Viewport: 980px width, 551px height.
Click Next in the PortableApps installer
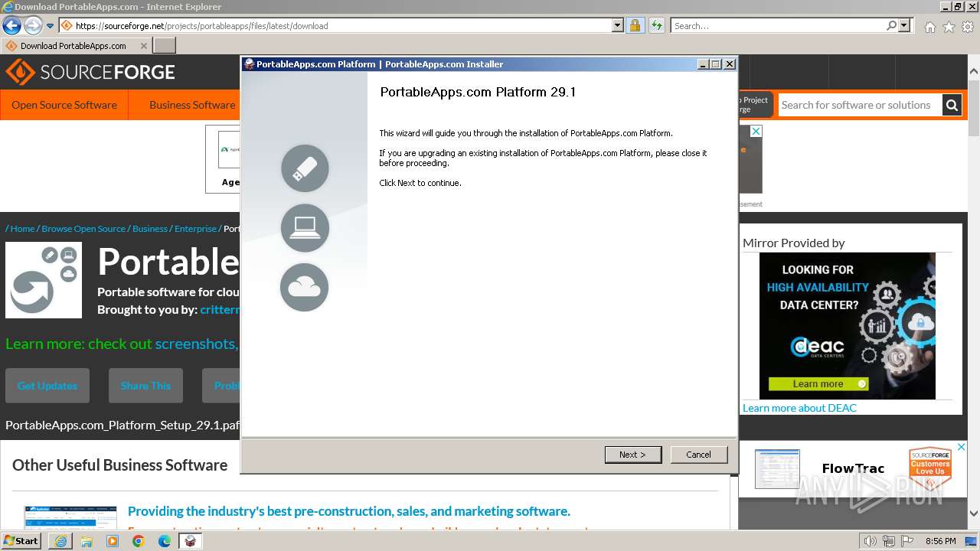(632, 455)
